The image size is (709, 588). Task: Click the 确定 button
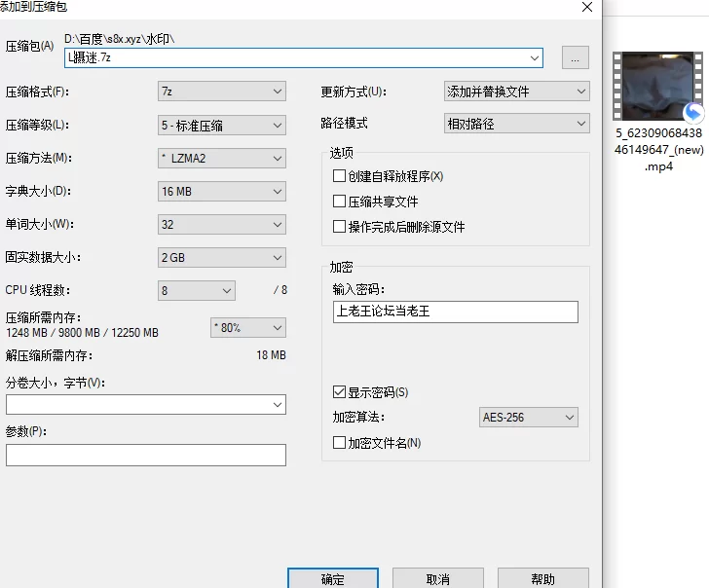pyautogui.click(x=333, y=578)
